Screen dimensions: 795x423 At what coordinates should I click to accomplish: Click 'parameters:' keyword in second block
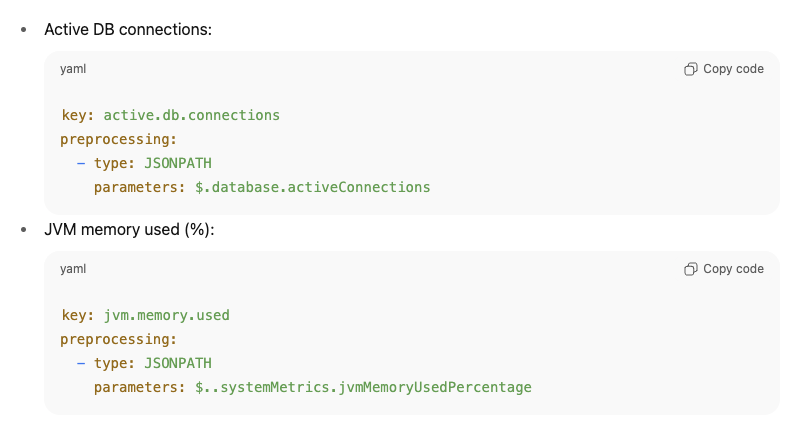click(x=140, y=387)
